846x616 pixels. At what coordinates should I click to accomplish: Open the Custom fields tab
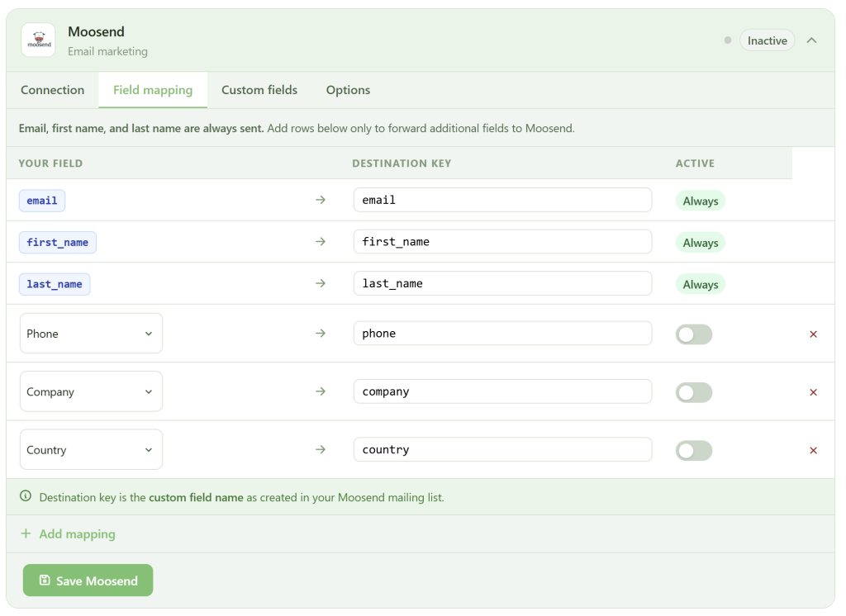(259, 90)
